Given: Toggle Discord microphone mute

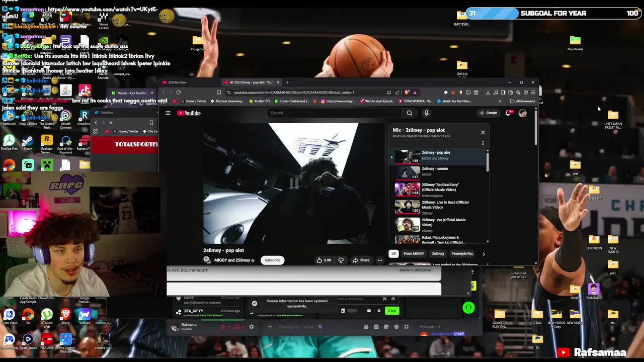Looking at the screenshot, I should 223,327.
